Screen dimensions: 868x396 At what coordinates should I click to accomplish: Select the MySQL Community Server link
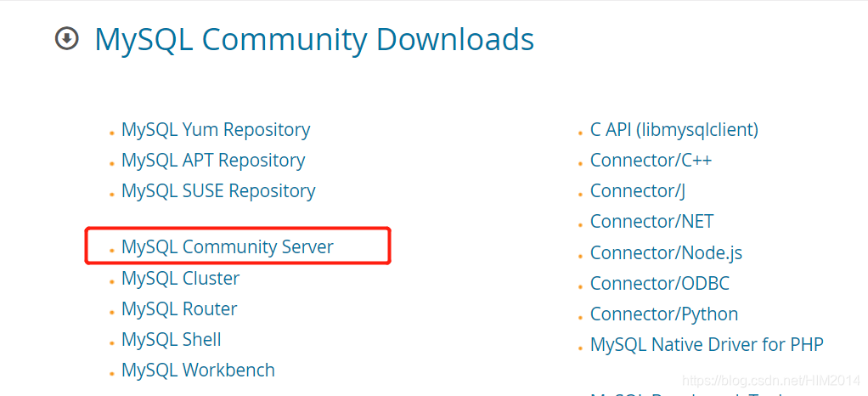228,247
